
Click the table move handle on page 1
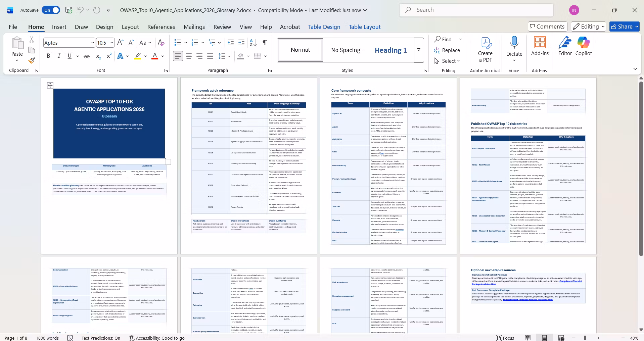(50, 85)
